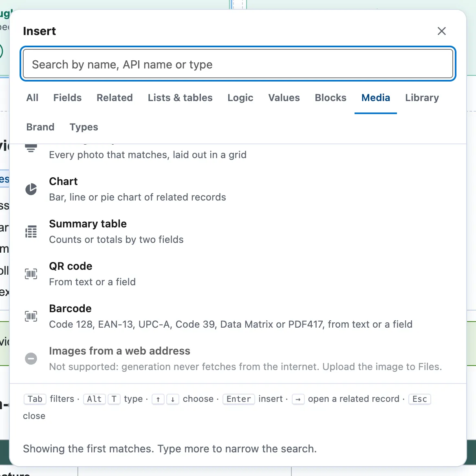Screen dimensions: 476x476
Task: Click the Chart pie icon
Action: (x=31, y=189)
